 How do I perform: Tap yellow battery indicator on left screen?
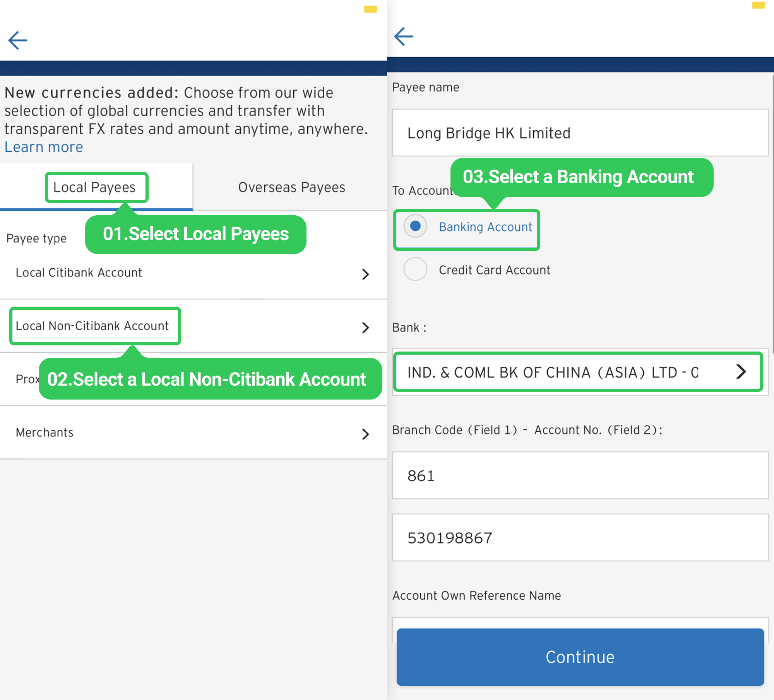click(x=370, y=9)
